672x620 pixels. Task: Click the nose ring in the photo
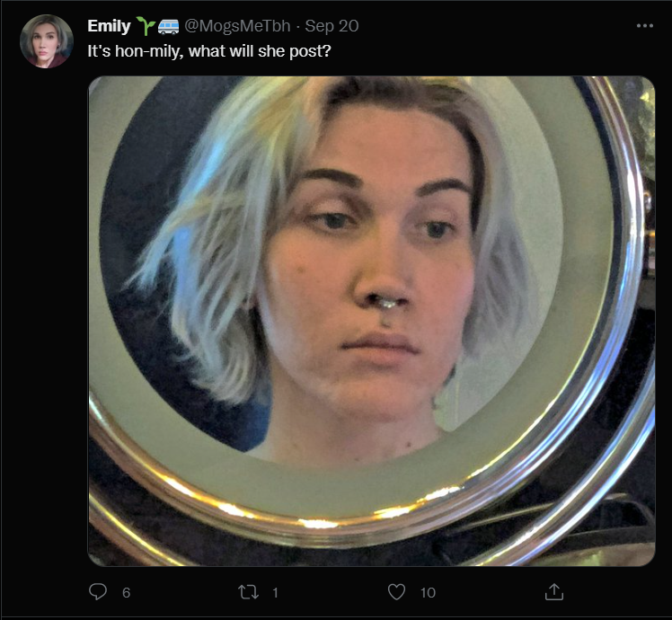tap(387, 306)
